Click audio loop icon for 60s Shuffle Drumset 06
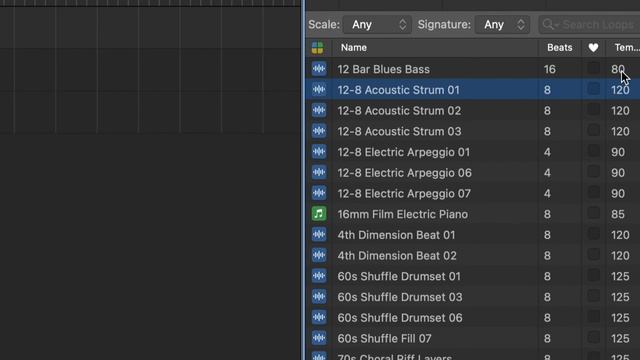The image size is (640, 360). (319, 318)
